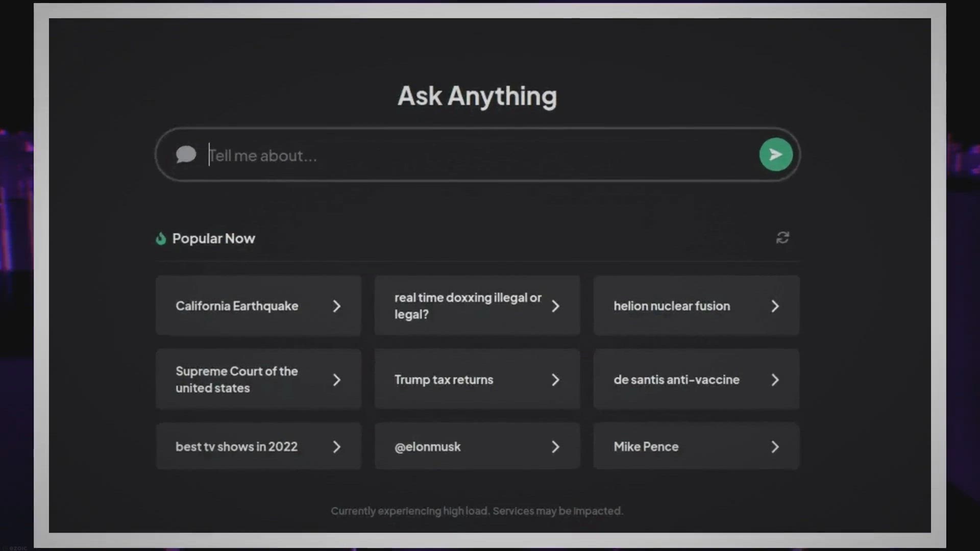Click chevron on the @elonmusk card
Screen dimensions: 980x551
coord(555,447)
